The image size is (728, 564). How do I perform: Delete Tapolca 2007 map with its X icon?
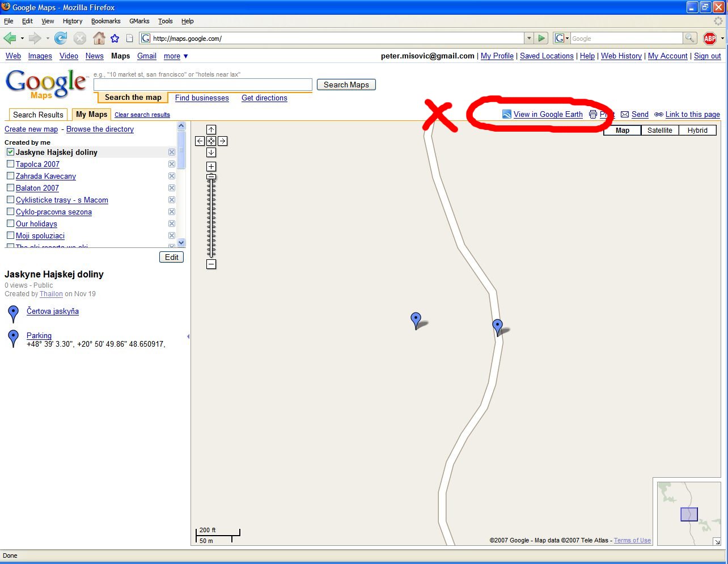pyautogui.click(x=172, y=164)
